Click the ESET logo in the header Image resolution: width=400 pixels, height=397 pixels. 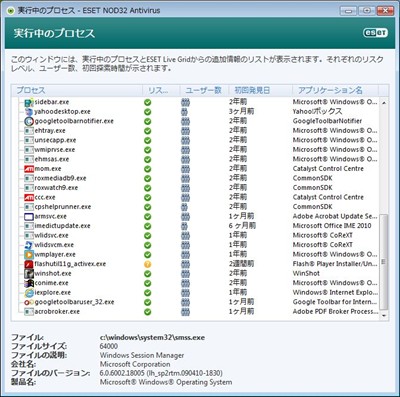375,33
